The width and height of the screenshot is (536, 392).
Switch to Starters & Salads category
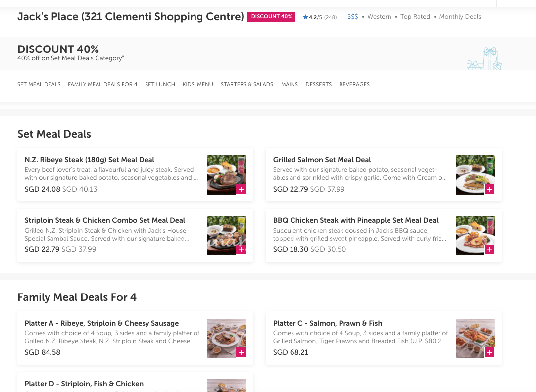[247, 85]
